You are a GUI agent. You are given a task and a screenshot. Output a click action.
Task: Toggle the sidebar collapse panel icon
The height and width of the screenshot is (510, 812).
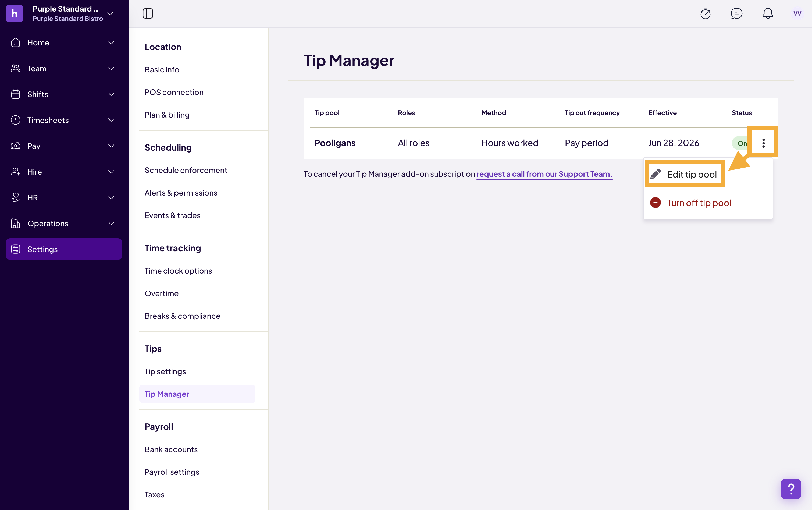[148, 13]
